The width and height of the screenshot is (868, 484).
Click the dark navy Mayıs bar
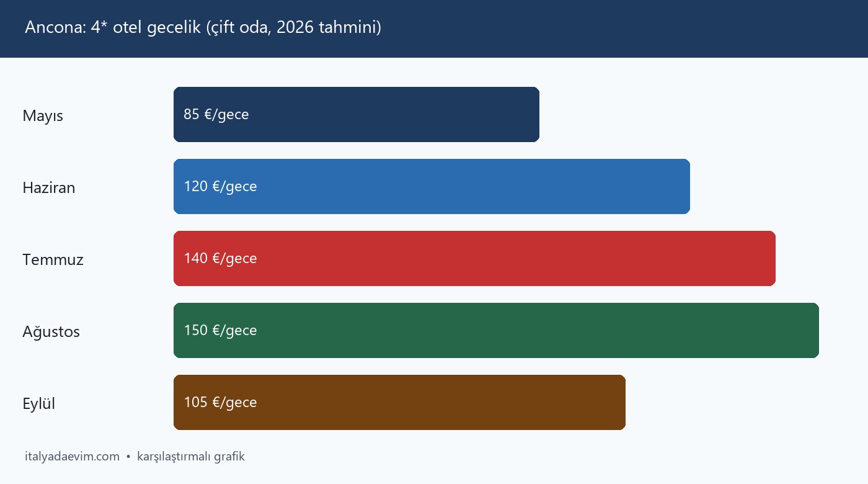tap(356, 114)
